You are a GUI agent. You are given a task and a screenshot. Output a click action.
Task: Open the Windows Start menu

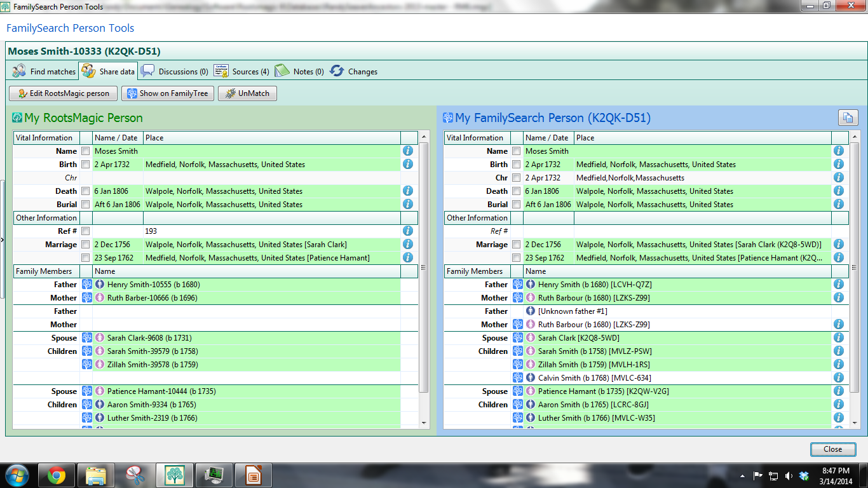point(17,475)
